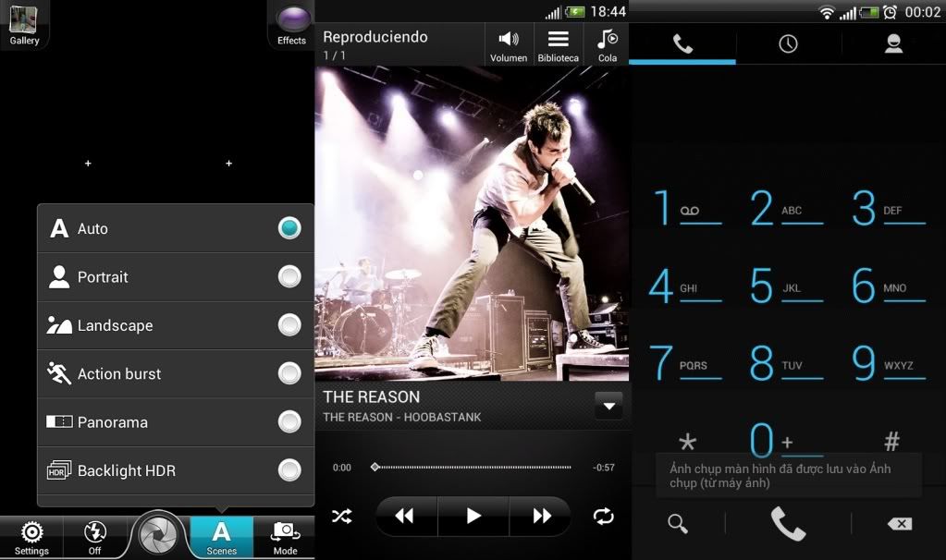Open the Scenes menu in camera
This screenshot has height=560, width=946.
tap(221, 538)
